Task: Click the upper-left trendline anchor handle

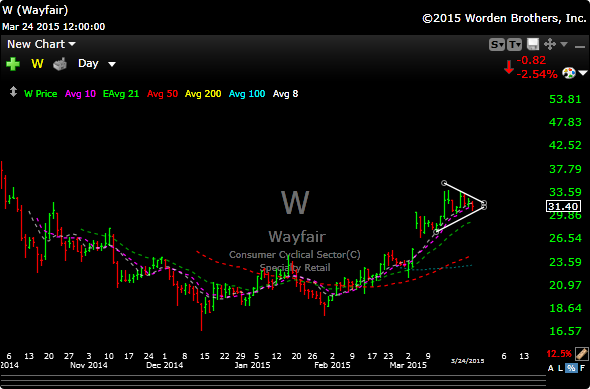Action: 444,183
